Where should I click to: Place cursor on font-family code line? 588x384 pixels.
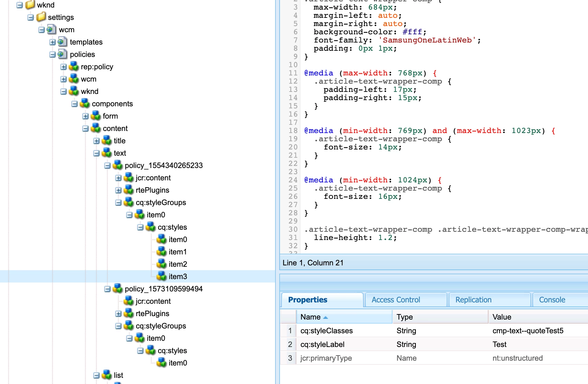[x=397, y=40]
